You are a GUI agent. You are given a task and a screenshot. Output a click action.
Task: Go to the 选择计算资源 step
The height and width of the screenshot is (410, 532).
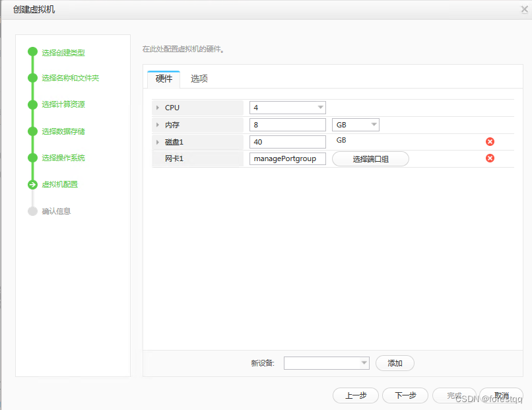click(63, 104)
